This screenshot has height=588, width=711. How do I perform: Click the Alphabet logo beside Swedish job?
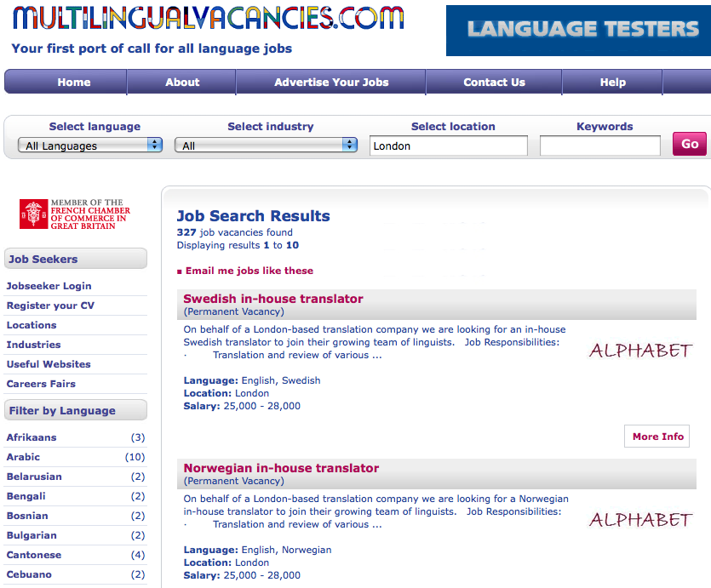[640, 350]
